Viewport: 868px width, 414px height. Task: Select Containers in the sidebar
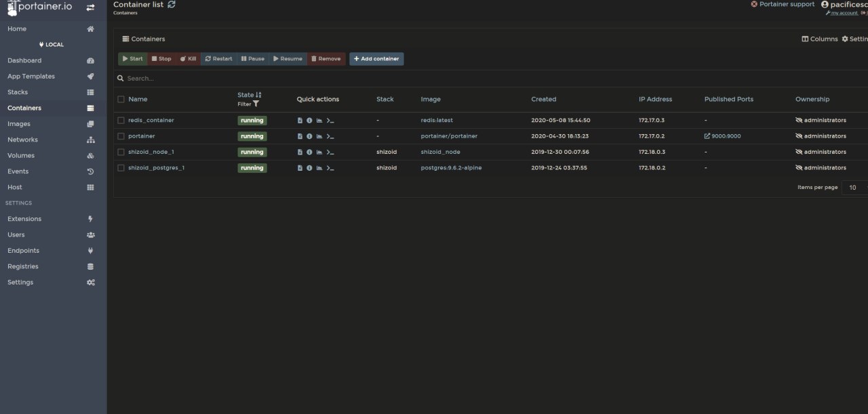point(53,108)
